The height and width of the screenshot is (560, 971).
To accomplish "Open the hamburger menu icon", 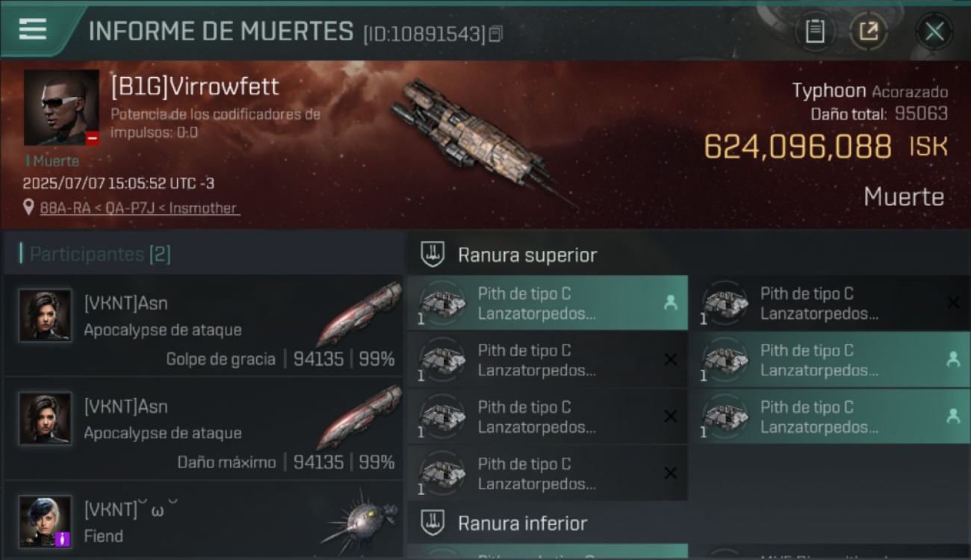I will [x=33, y=29].
